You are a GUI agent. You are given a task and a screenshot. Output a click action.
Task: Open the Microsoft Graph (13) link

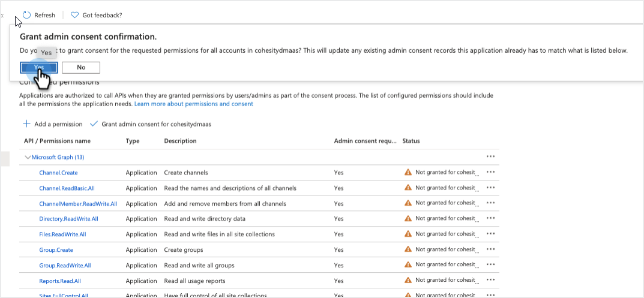pyautogui.click(x=58, y=157)
